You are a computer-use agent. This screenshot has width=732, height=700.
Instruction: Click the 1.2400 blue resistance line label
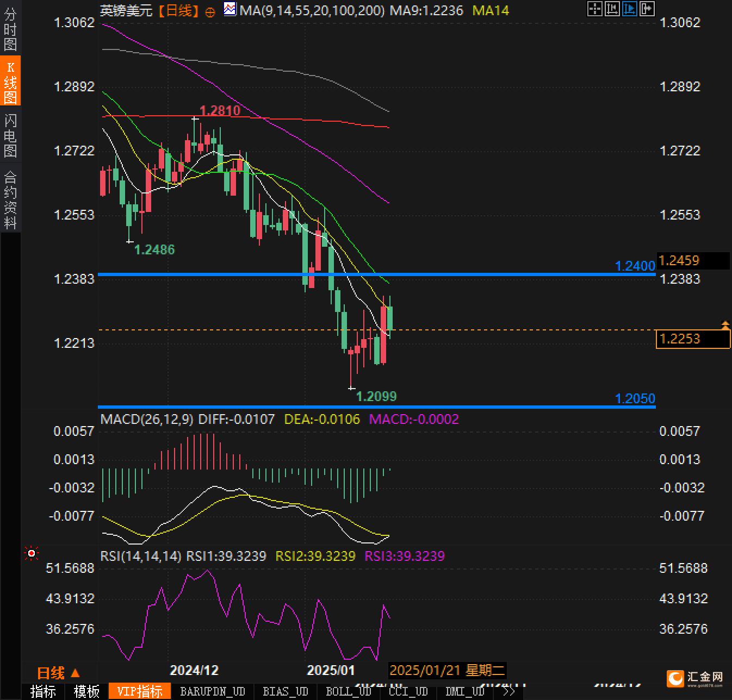tap(635, 266)
